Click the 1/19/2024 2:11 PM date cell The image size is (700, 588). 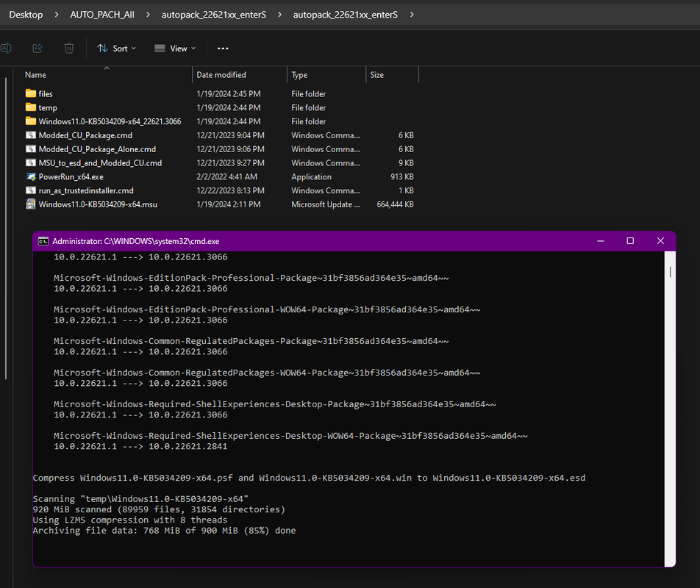(x=229, y=204)
